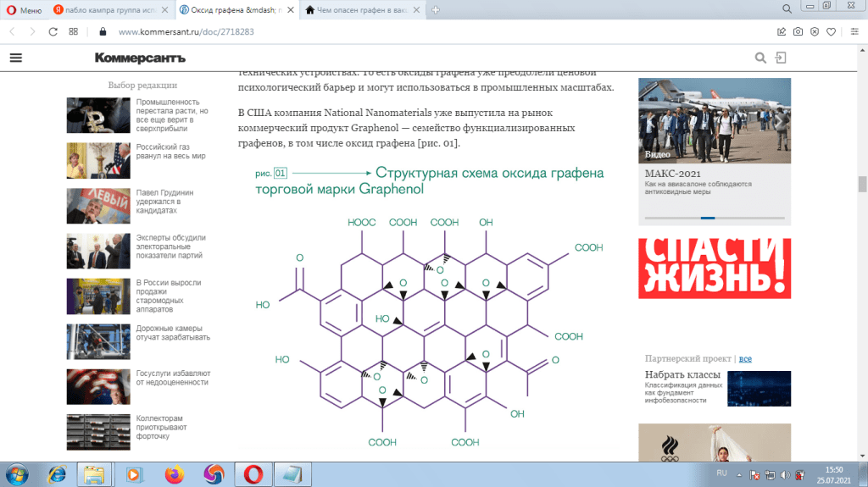Open 'Дорожные камеры отучат зарабатывать' article
The height and width of the screenshot is (487, 868).
173,333
